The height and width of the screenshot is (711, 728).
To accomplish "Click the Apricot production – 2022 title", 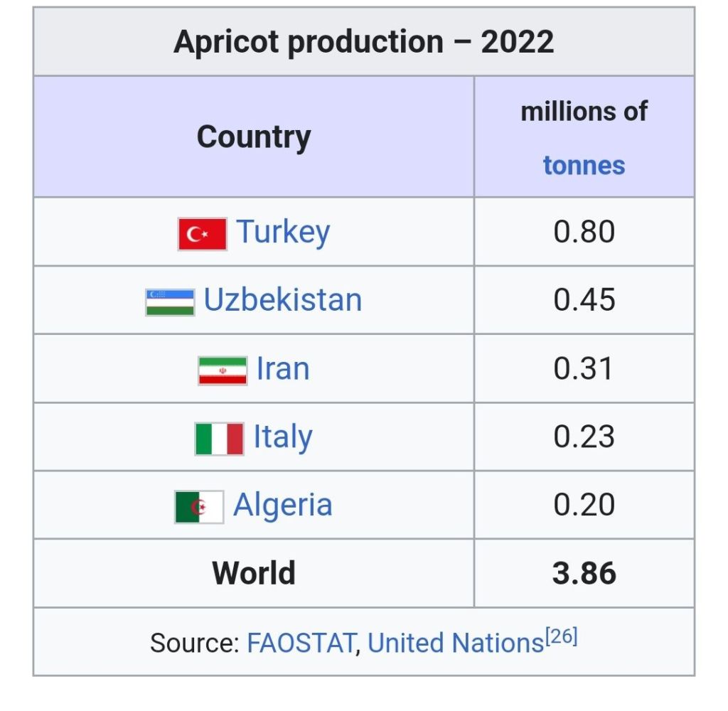I will tap(363, 42).
